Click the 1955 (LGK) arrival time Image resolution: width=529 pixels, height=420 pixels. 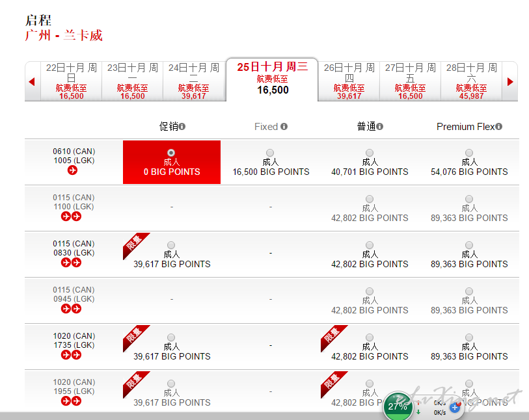74,391
